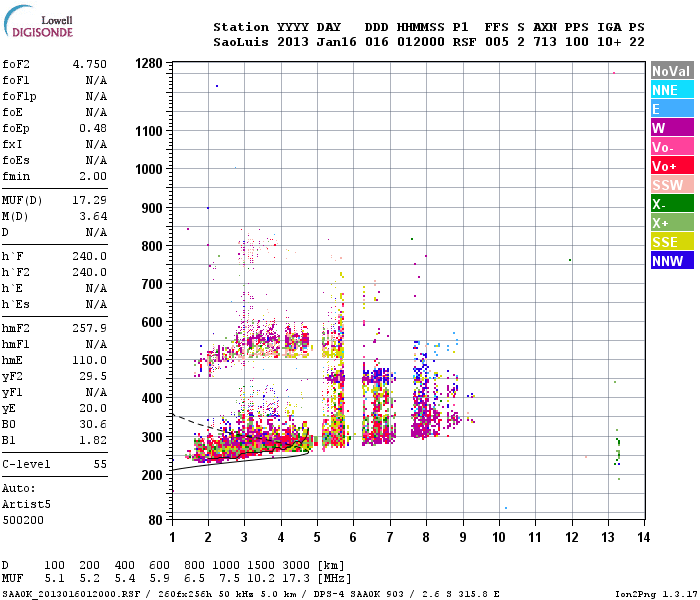
Task: Select the X- legend swatch
Action: click(672, 204)
